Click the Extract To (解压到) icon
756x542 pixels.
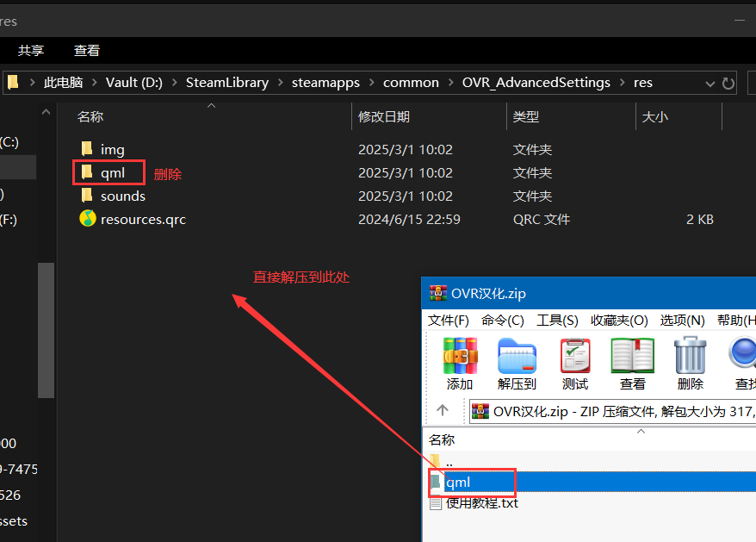pyautogui.click(x=517, y=364)
